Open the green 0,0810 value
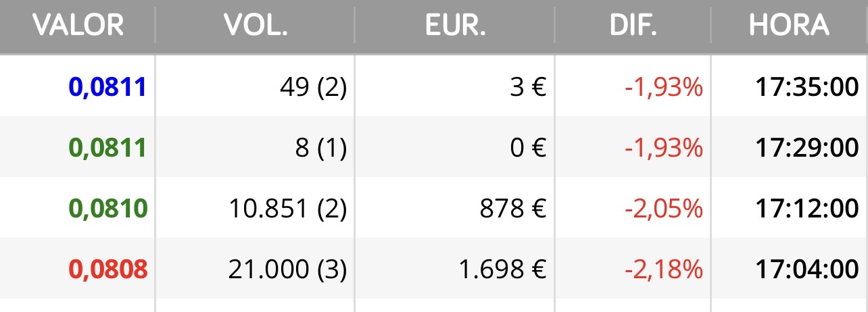 coord(108,209)
